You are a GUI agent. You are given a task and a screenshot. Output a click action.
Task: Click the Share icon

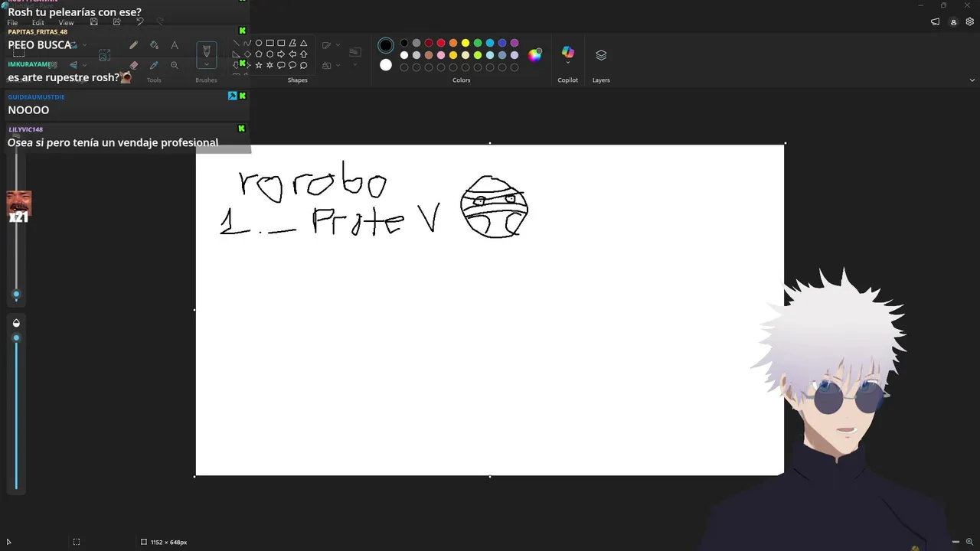click(x=116, y=22)
